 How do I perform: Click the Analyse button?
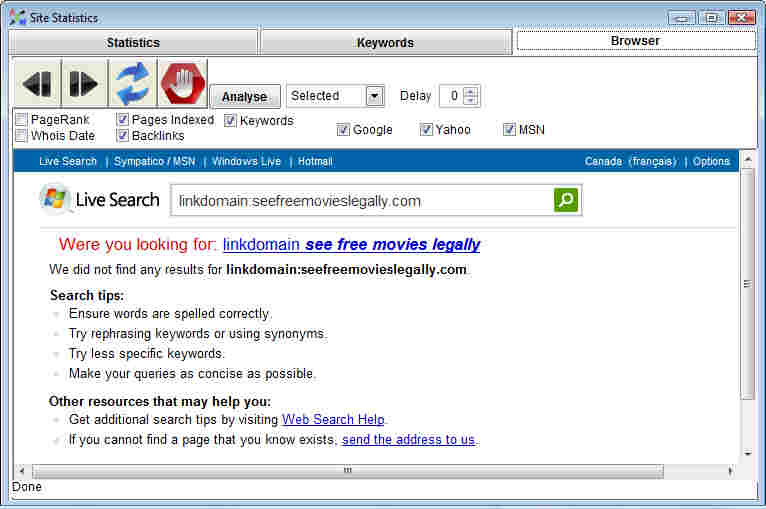245,97
